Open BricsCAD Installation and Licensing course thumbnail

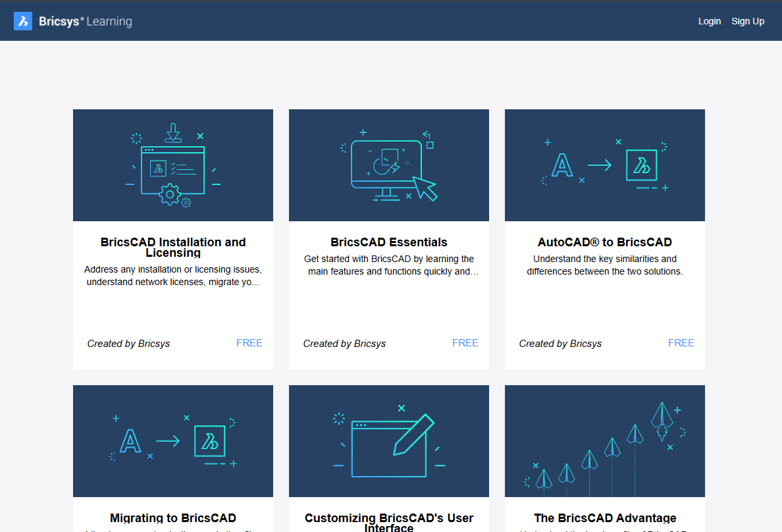tap(173, 165)
